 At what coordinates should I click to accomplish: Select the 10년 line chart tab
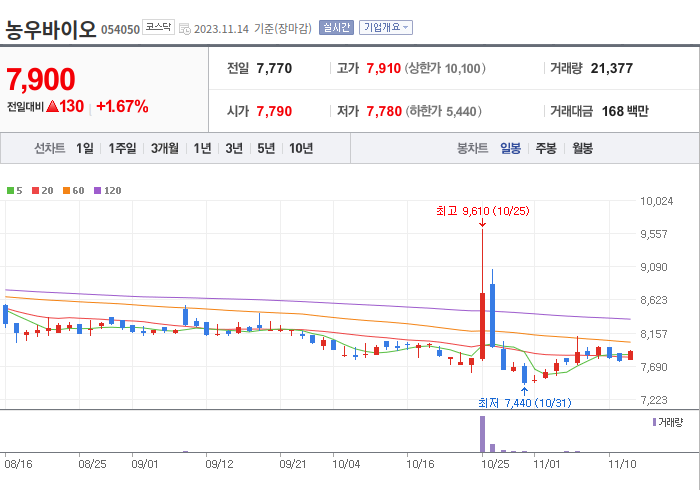coord(301,148)
